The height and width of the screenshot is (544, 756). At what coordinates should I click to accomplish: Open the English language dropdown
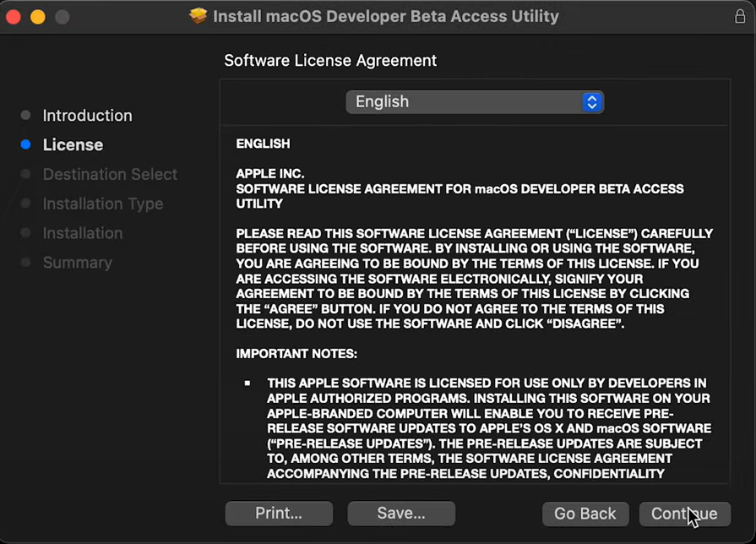(x=475, y=102)
